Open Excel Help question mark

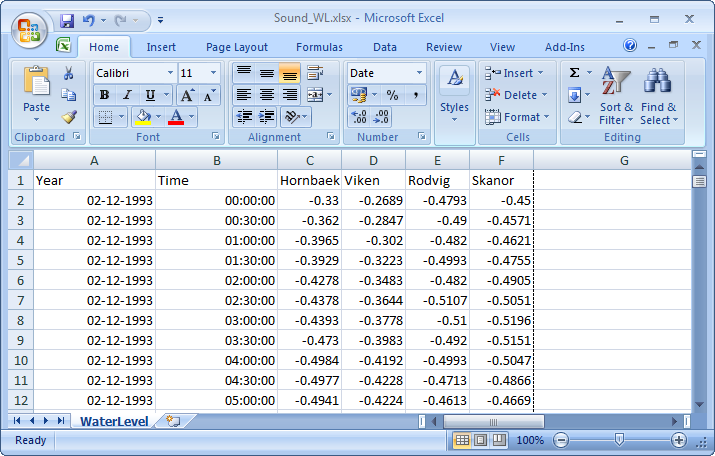point(630,45)
